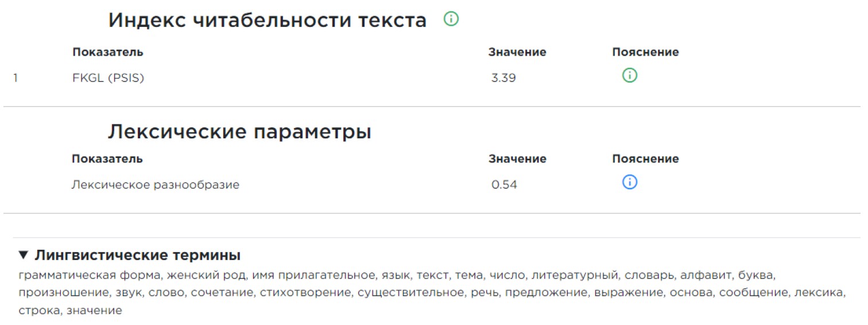Click row number 1 in the readability table
The image size is (868, 325).
15,78
